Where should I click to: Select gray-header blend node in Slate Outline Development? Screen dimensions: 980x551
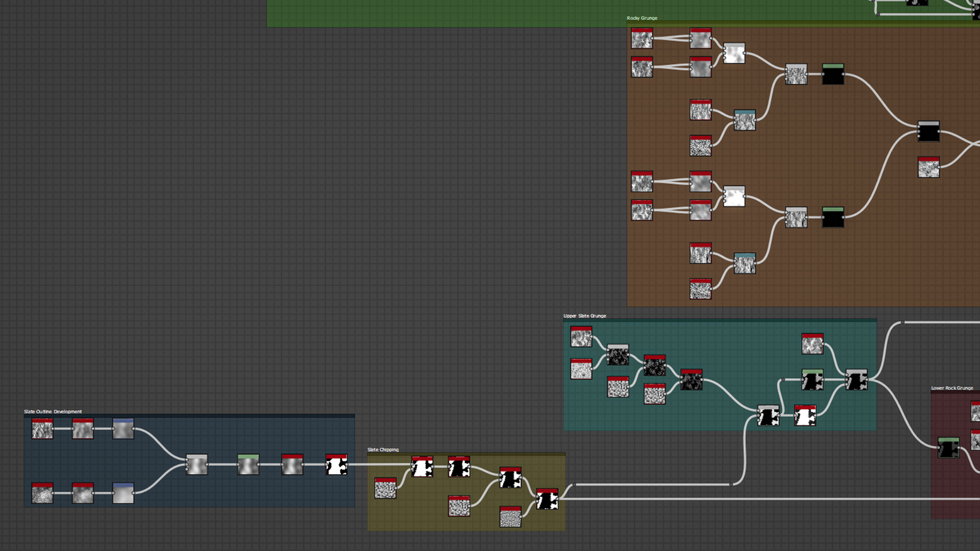pos(197,464)
